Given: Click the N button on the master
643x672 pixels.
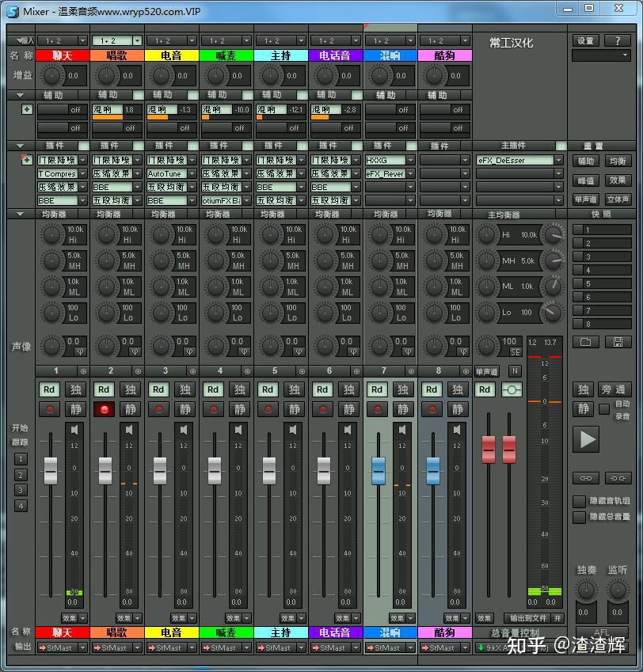Looking at the screenshot, I should (x=515, y=371).
